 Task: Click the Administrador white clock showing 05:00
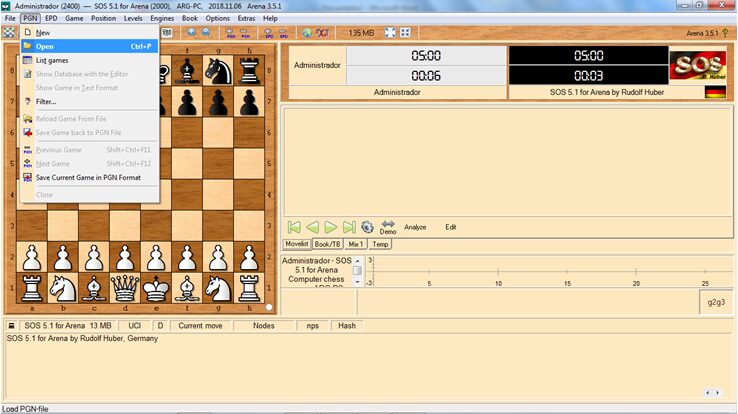point(426,56)
